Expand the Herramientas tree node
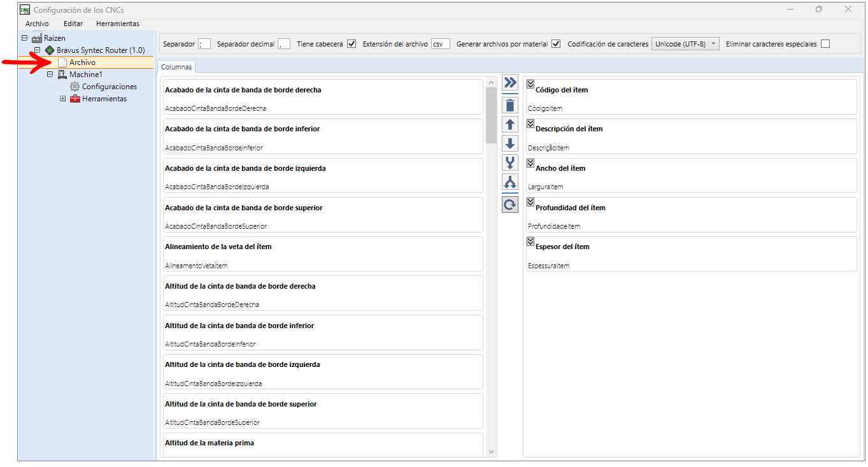Image resolution: width=868 pixels, height=467 pixels. [63, 99]
